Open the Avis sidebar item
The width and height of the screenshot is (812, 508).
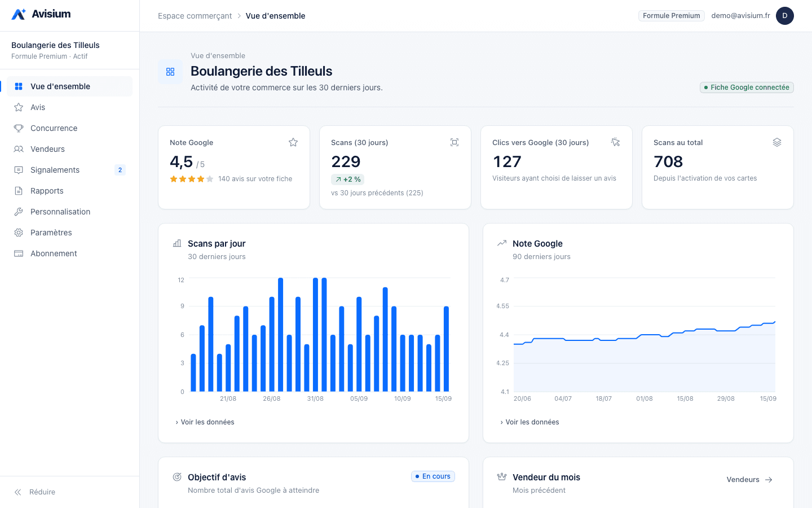(x=70, y=107)
